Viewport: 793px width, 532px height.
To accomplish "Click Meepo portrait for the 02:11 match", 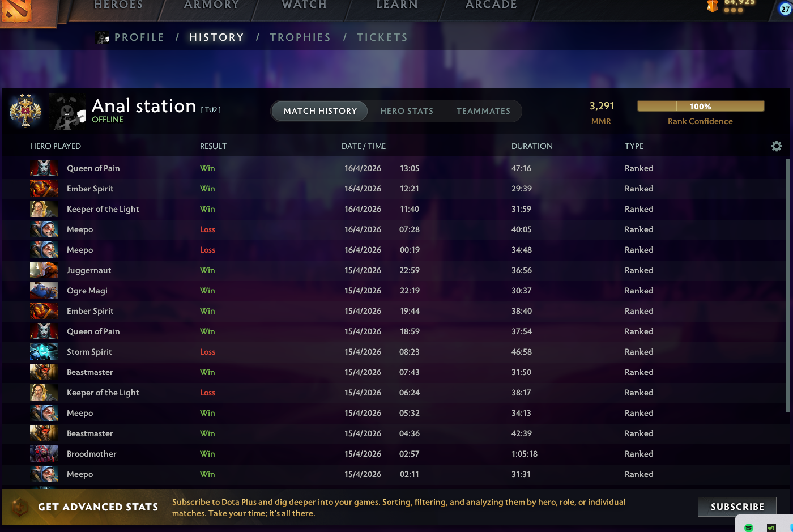I will 44,474.
